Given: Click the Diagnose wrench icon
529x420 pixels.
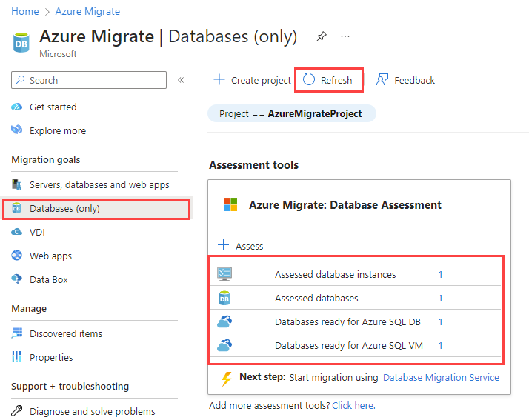Looking at the screenshot, I should click(x=16, y=410).
